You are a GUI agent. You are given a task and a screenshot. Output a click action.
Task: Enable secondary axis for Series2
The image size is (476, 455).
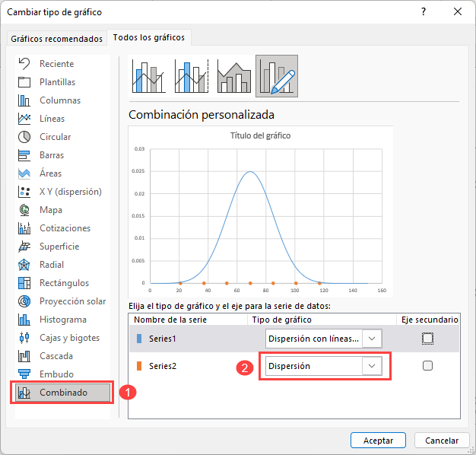point(427,366)
